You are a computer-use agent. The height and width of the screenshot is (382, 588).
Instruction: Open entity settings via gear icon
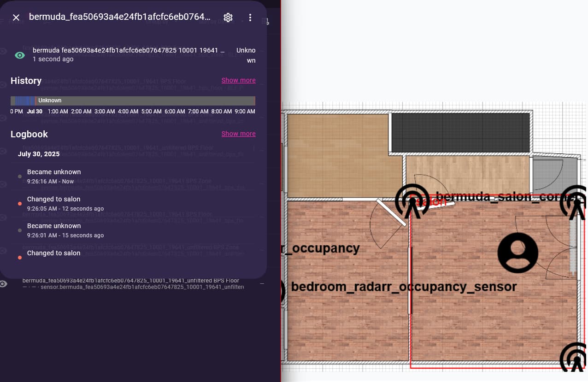tap(228, 18)
